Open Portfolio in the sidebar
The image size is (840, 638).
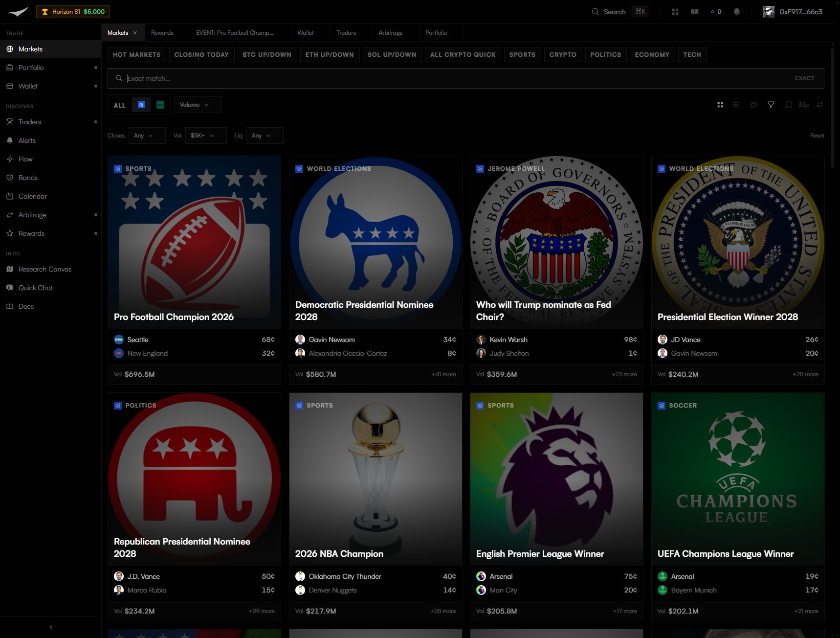[51, 68]
